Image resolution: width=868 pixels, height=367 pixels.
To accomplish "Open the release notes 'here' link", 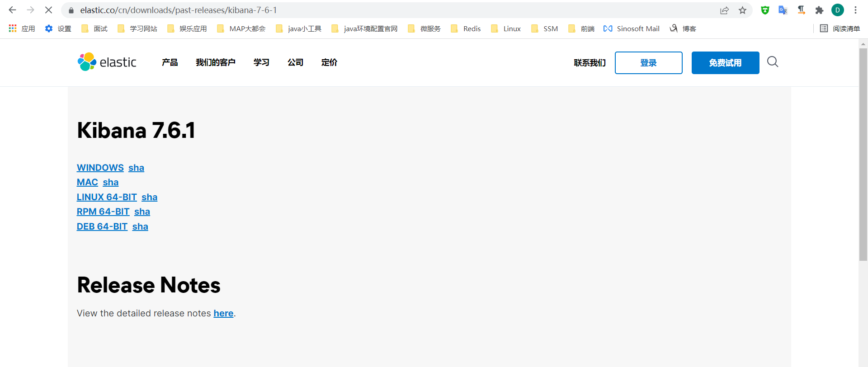I will click(223, 313).
